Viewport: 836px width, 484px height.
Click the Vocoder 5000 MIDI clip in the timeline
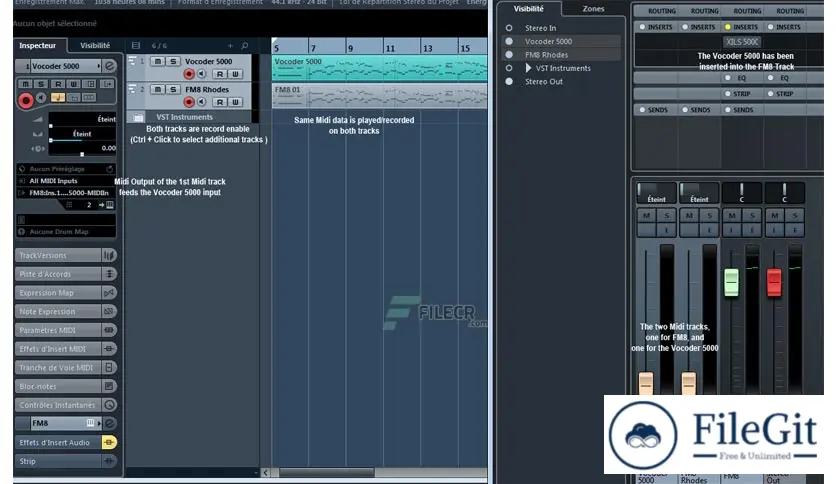(379, 68)
